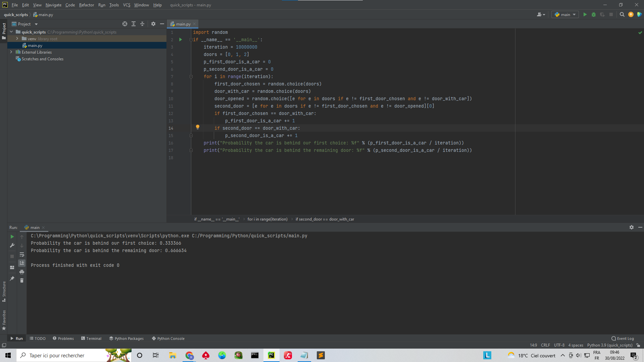Rerun main using Run panel play icon
Screen dimensions: 644x362
click(x=12, y=237)
